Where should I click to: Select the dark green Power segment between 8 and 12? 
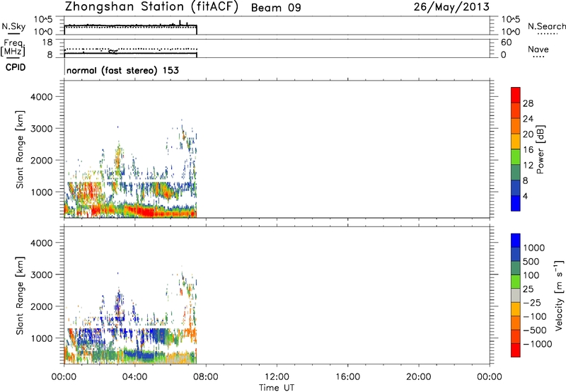coord(516,172)
